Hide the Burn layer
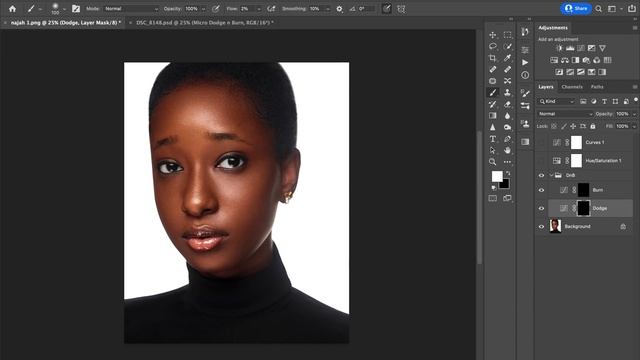 pyautogui.click(x=542, y=190)
